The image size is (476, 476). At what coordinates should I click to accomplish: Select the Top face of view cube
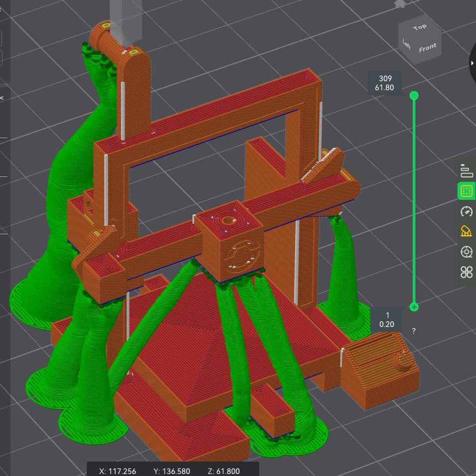pyautogui.click(x=420, y=27)
